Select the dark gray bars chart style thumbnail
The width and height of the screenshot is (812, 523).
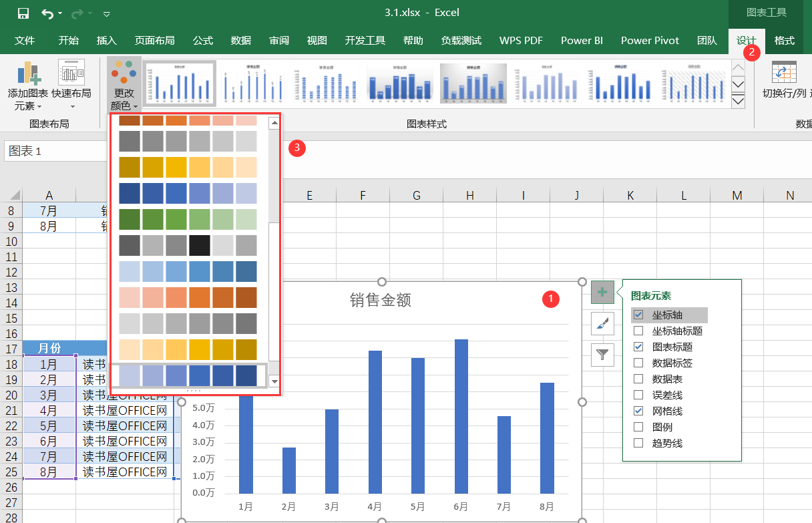tap(473, 83)
